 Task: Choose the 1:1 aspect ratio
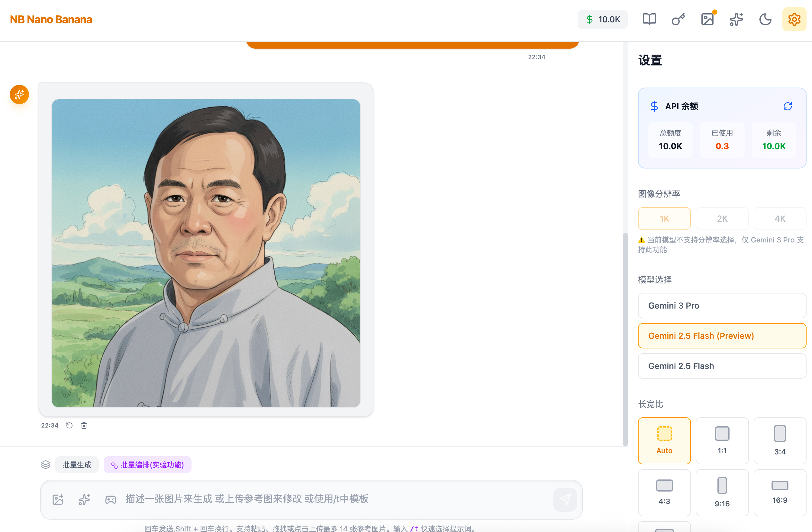point(722,440)
